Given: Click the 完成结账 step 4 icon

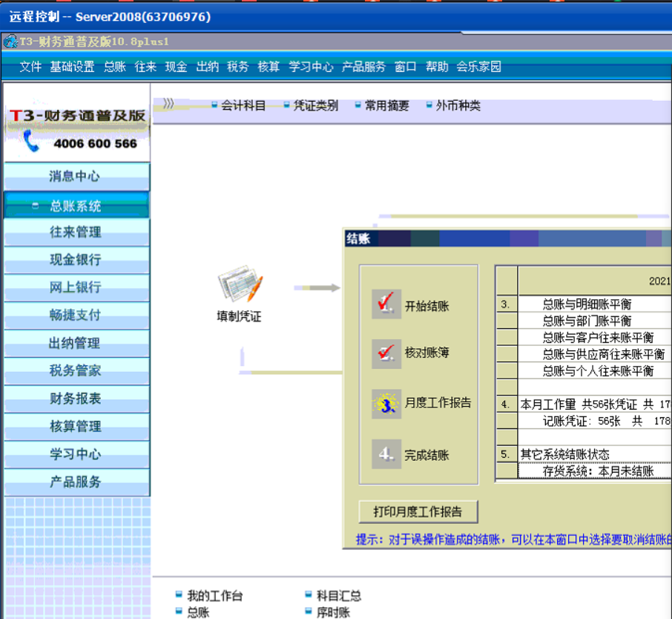Looking at the screenshot, I should point(386,453).
